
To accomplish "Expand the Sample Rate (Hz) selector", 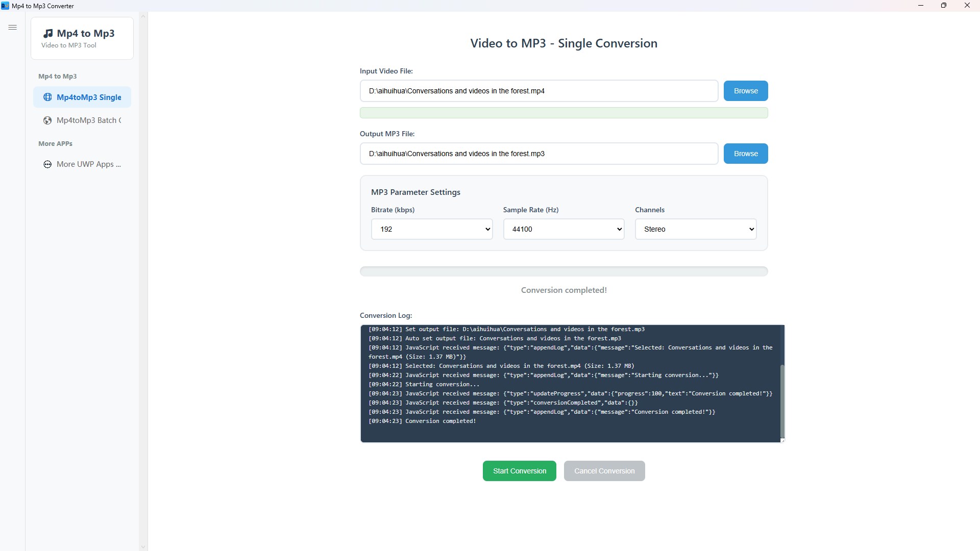I will click(563, 229).
